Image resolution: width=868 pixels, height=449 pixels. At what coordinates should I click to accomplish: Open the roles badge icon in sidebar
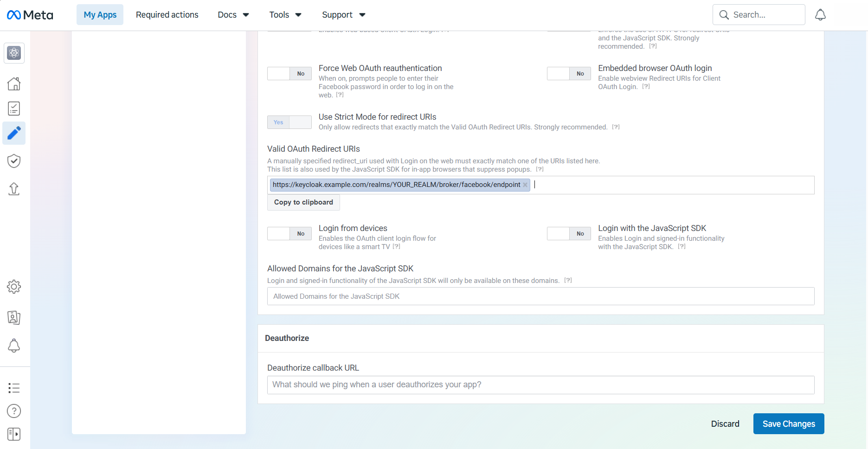(14, 317)
